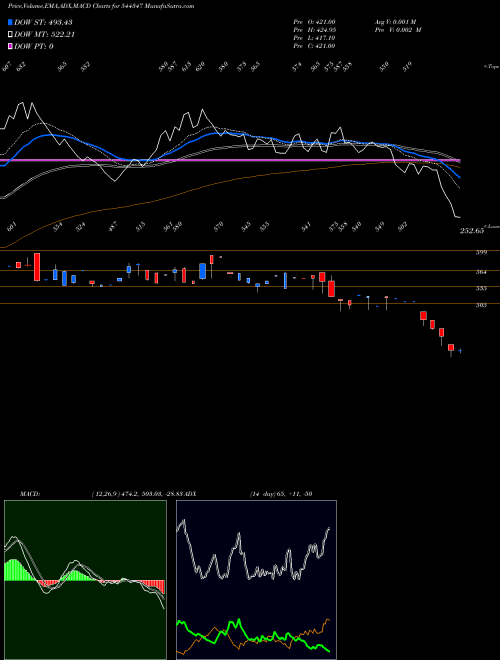The image size is (500, 660).
Task: Click the magenta DOW PT legend swatch
Action: 10,46
